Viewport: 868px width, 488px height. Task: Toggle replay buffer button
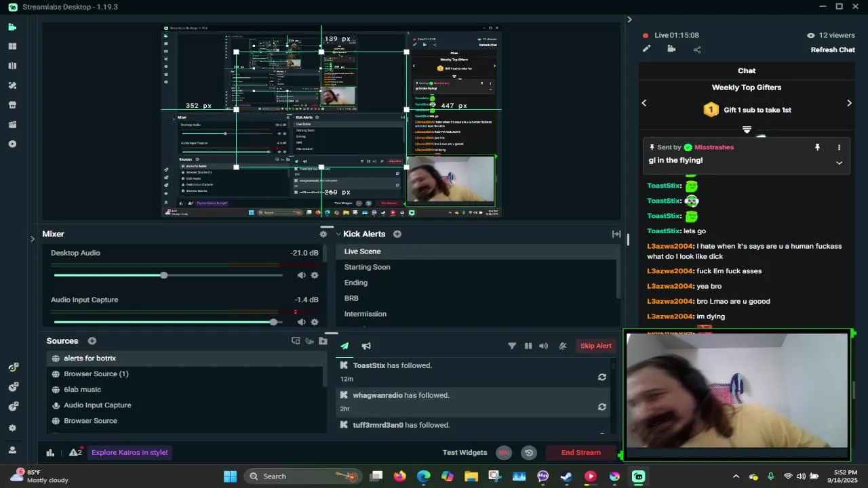pyautogui.click(x=529, y=453)
